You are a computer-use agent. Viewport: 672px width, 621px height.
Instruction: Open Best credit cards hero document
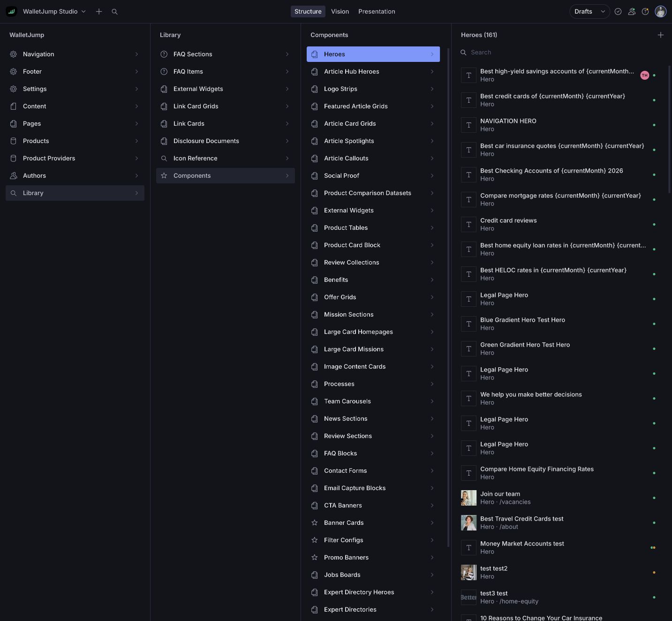pos(559,100)
